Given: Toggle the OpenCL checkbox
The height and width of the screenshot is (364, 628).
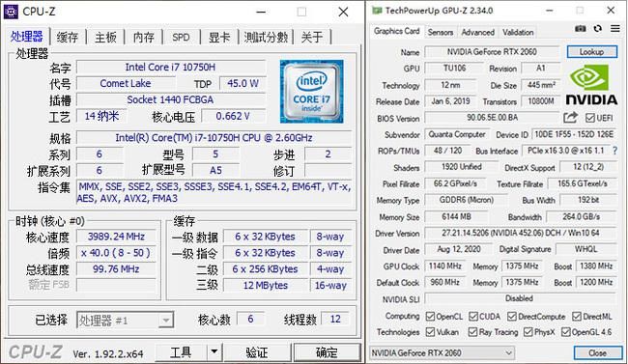Looking at the screenshot, I should tap(430, 317).
